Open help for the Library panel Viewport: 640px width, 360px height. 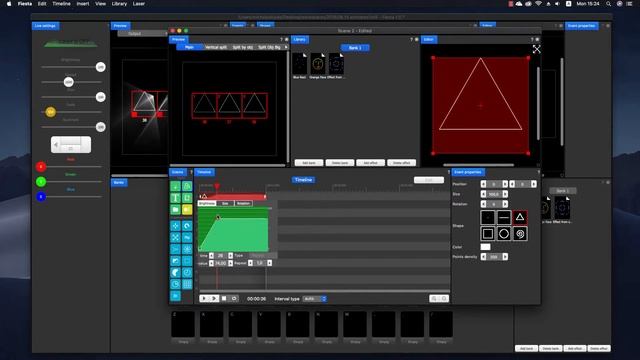[411, 39]
